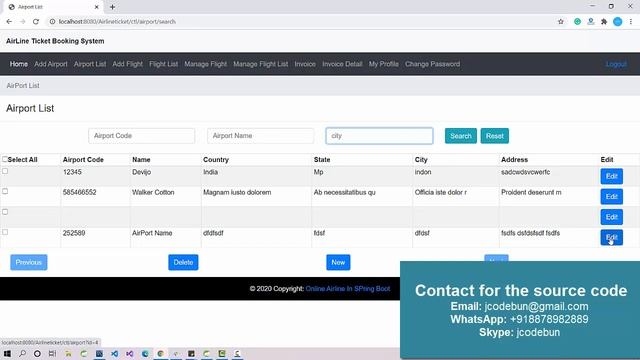The height and width of the screenshot is (360, 640).
Task: Click the 'indon' city cell
Action: [423, 172]
